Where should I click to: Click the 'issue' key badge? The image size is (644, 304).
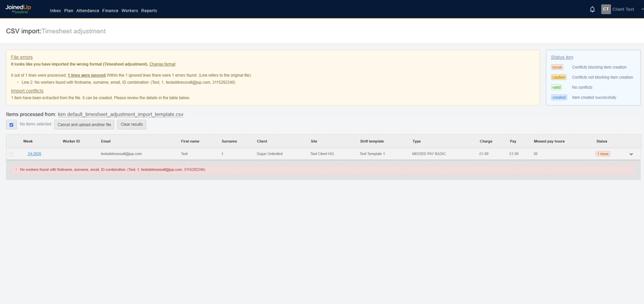(557, 67)
